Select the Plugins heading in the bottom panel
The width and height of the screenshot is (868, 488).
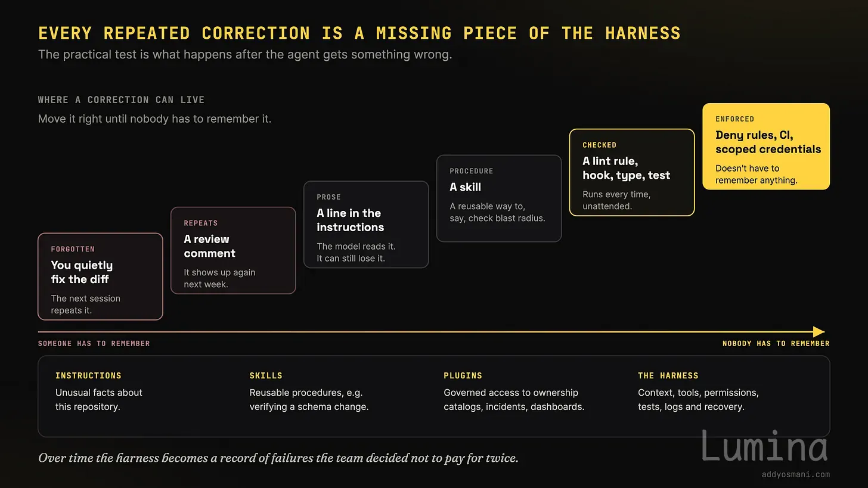pos(463,375)
